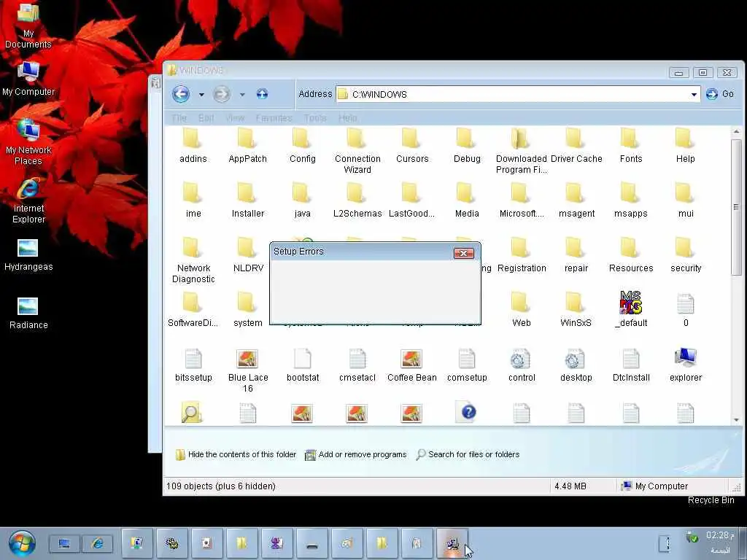The image size is (747, 560).
Task: Open the Tools menu
Action: pyautogui.click(x=315, y=117)
